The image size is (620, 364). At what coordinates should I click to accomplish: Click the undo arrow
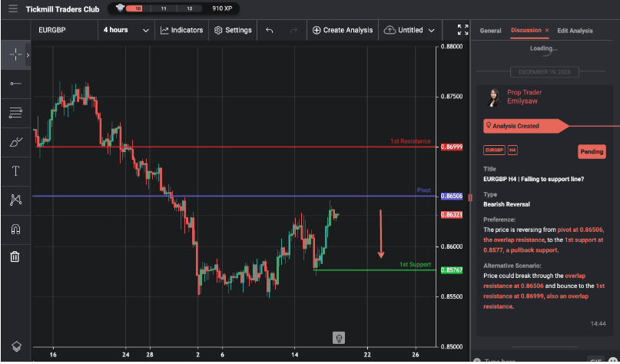(x=269, y=30)
